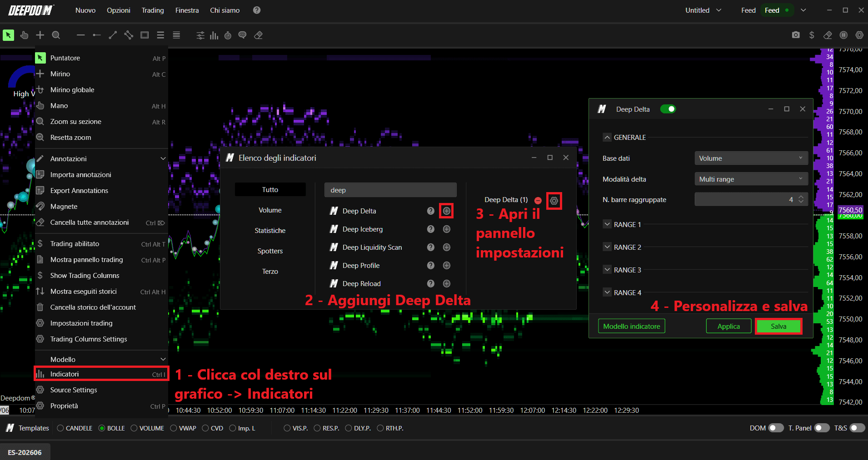The width and height of the screenshot is (868, 460).
Task: Click the indicators bar-chart toolbar icon
Action: [x=214, y=35]
